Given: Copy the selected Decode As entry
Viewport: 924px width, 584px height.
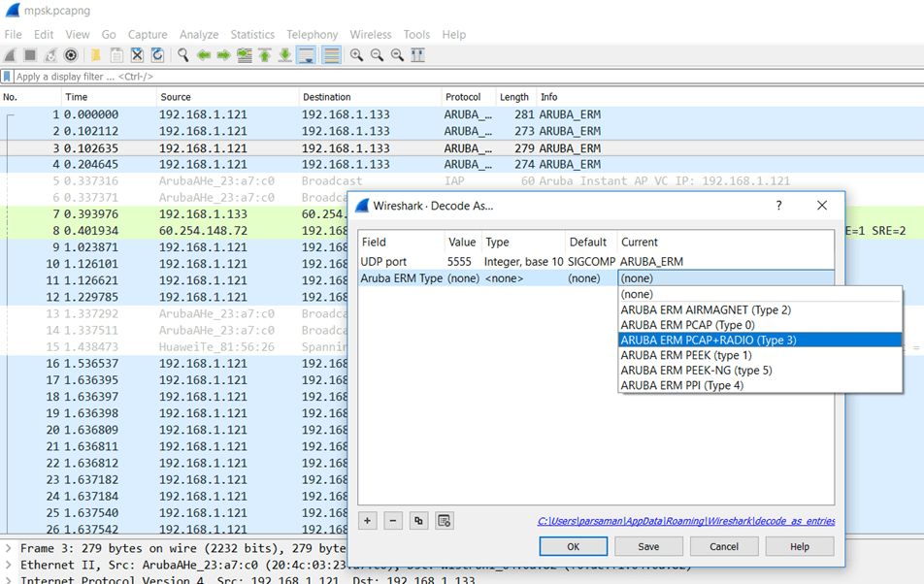Looking at the screenshot, I should point(418,521).
